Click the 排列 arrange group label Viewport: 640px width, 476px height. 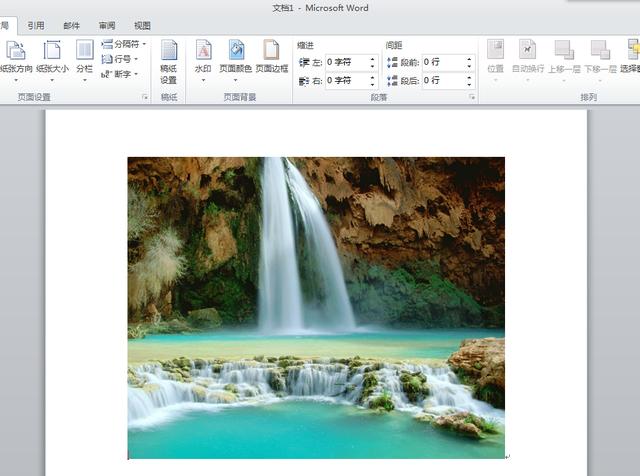point(589,97)
